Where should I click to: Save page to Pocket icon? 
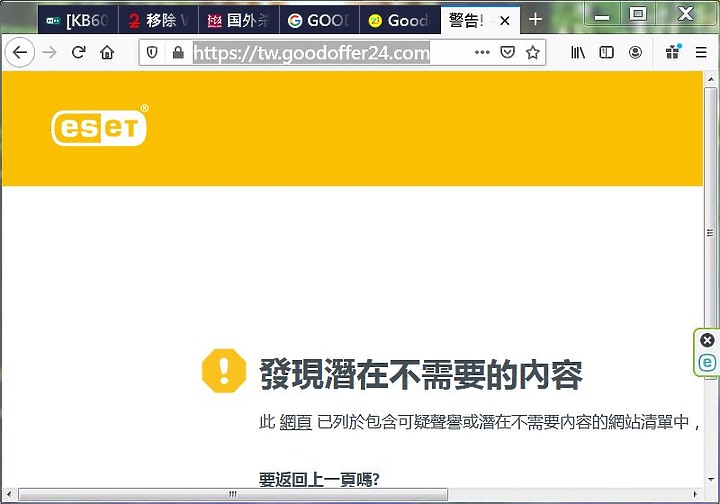coord(507,52)
